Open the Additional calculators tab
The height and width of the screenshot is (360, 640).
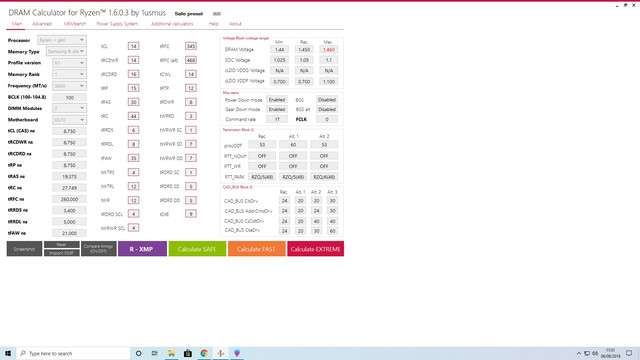coord(172,24)
